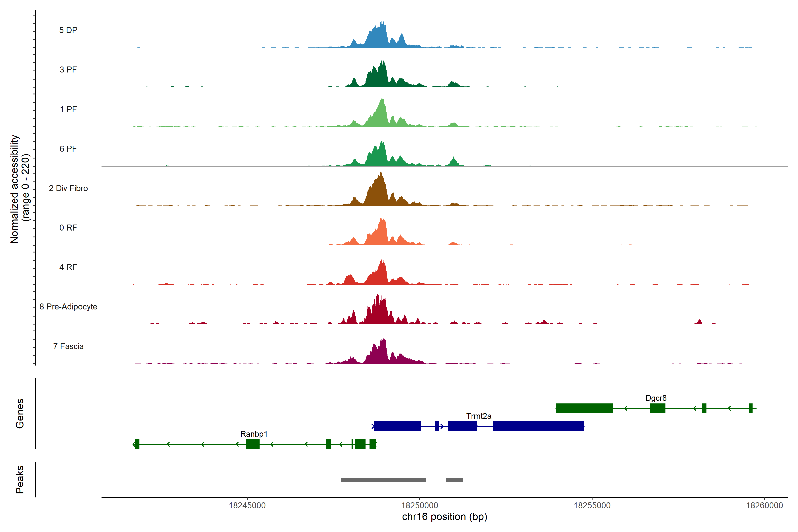Click the 18250000 axis tick label
Screen dimensions: 798x532
pos(419,506)
